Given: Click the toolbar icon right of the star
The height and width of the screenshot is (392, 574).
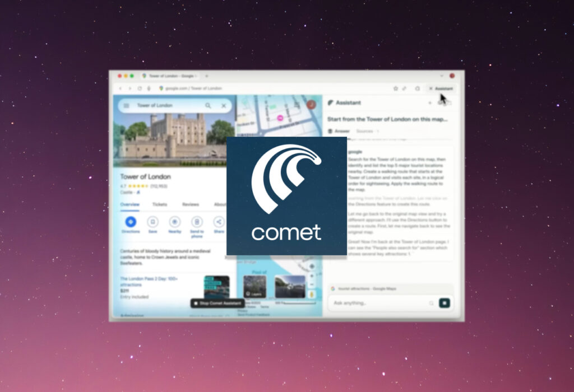Looking at the screenshot, I should [x=405, y=88].
